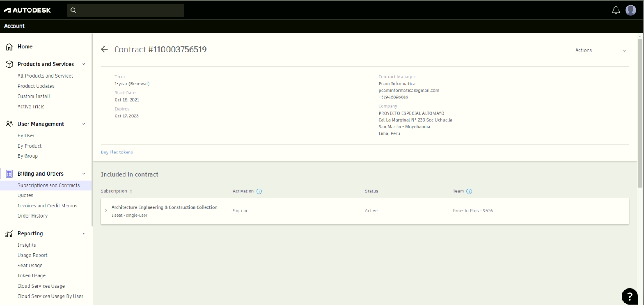Collapse the Products and Services section
This screenshot has height=305, width=644.
coord(83,64)
